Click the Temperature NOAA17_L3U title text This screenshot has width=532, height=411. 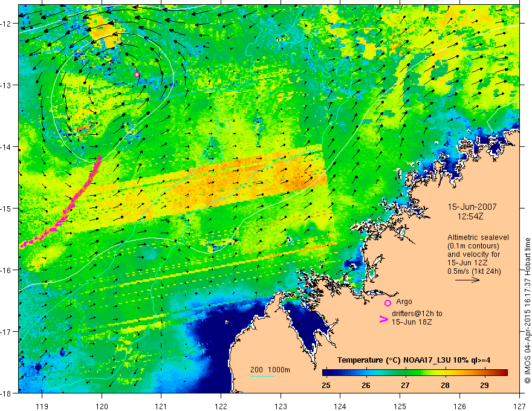pos(414,360)
